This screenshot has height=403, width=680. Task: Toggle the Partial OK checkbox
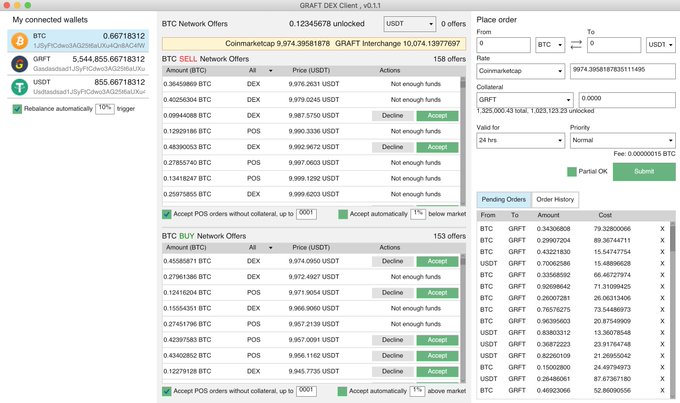coord(572,172)
